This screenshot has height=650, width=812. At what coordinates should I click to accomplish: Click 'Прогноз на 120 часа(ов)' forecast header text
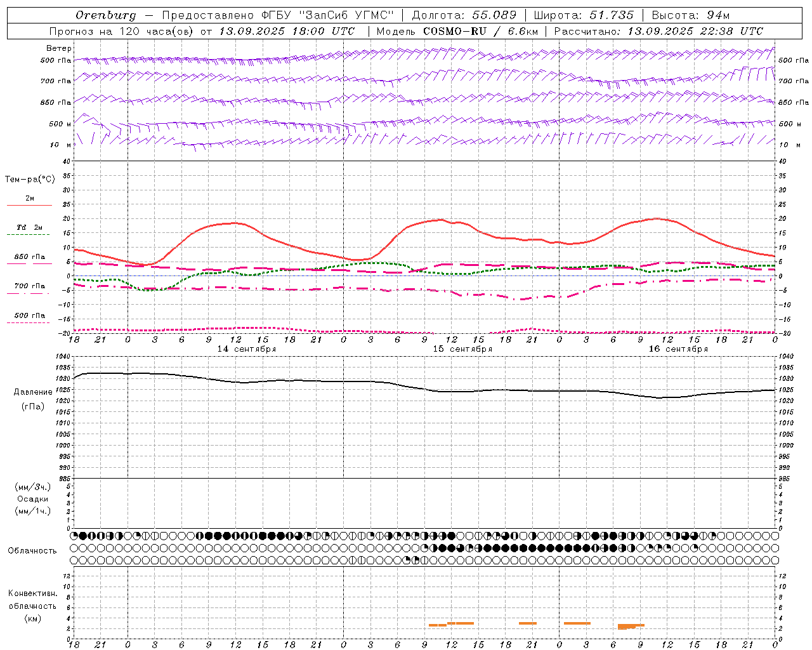(x=122, y=31)
